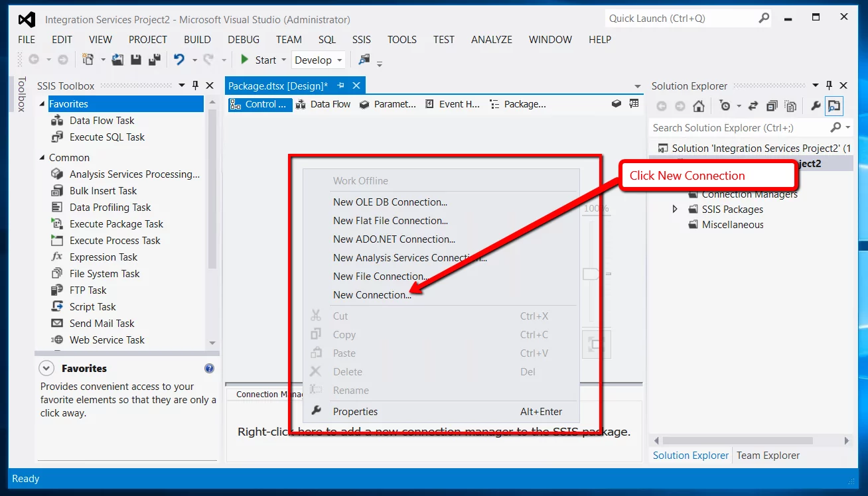The height and width of the screenshot is (496, 868).
Task: Open the Start button dropdown arrow
Action: click(284, 60)
